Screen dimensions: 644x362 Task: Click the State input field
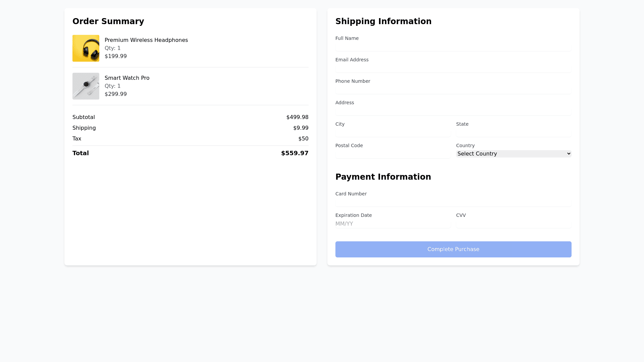[514, 133]
